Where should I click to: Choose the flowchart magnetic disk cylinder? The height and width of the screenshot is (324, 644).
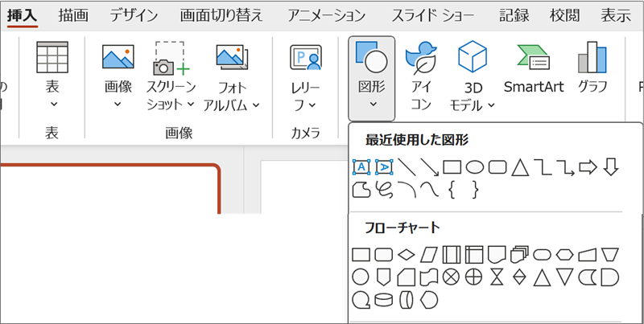pyautogui.click(x=384, y=299)
